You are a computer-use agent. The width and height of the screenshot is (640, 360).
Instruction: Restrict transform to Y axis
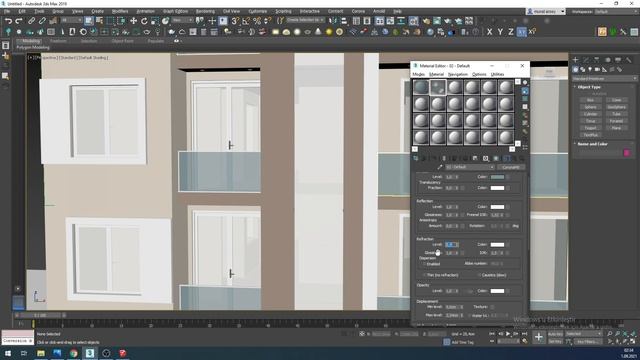pos(500,32)
